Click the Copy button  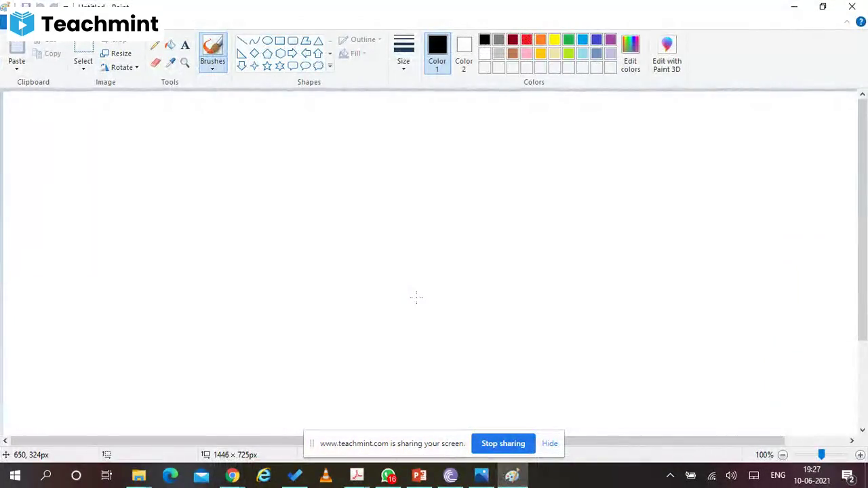(x=47, y=54)
